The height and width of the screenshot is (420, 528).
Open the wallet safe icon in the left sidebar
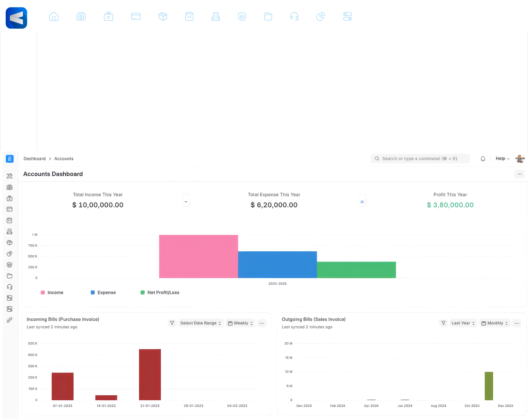[10, 198]
